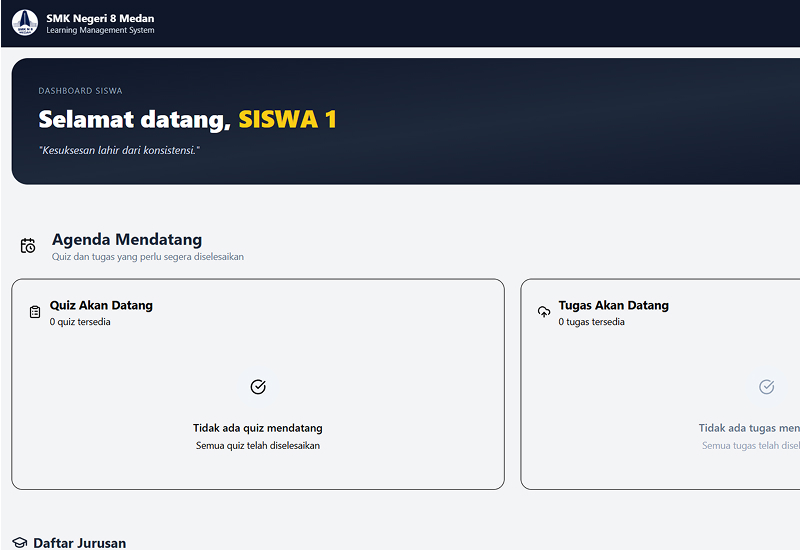The width and height of the screenshot is (800, 550).
Task: Click the Agenda Mendatang calendar clock icon
Action: tap(28, 246)
